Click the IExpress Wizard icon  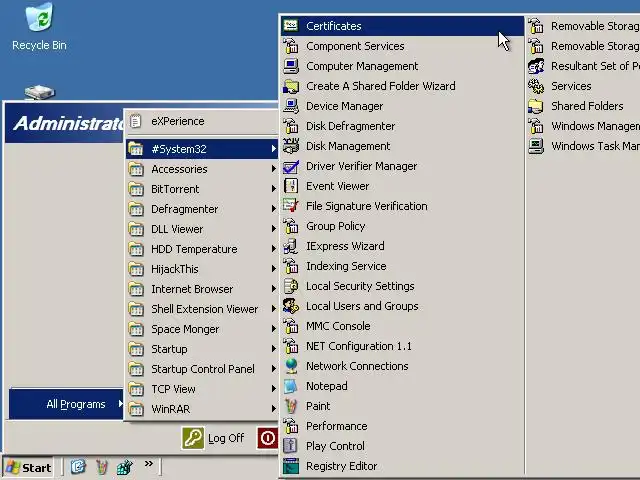[291, 246]
